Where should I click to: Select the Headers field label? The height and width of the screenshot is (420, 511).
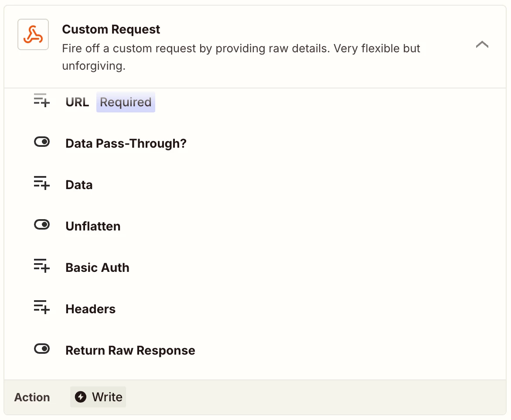(90, 309)
